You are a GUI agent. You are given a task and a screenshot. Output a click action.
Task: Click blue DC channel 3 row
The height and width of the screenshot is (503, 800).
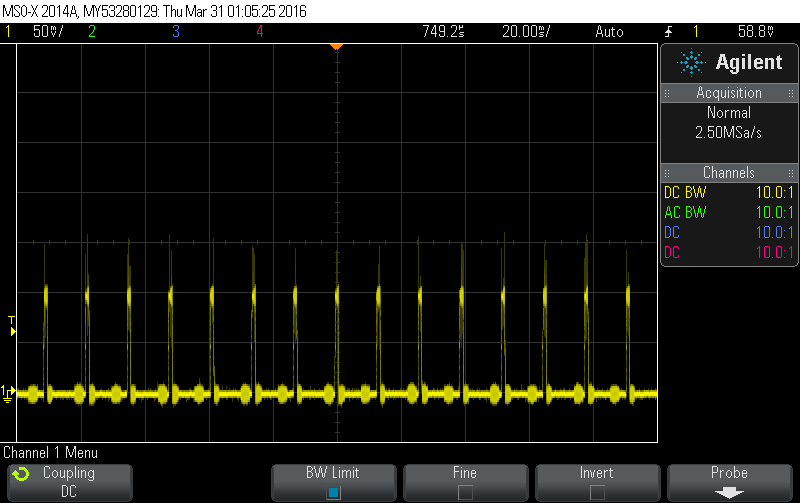coord(729,233)
